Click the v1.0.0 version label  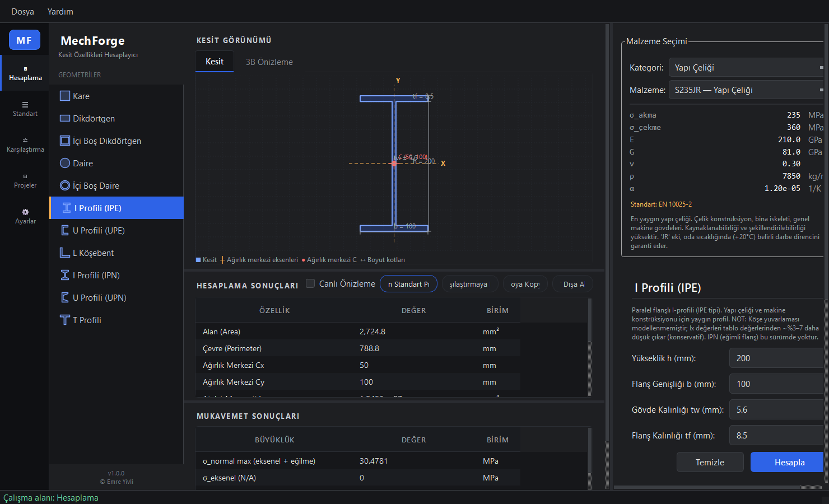pyautogui.click(x=117, y=473)
